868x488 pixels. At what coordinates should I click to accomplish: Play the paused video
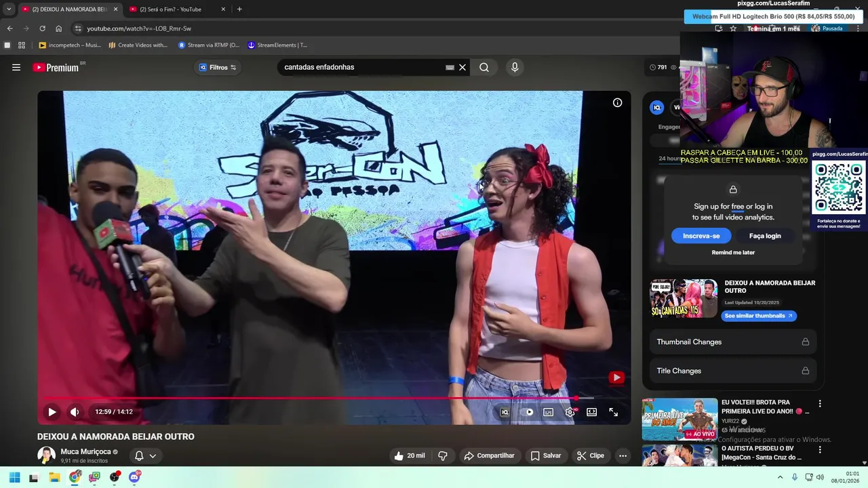click(x=52, y=411)
